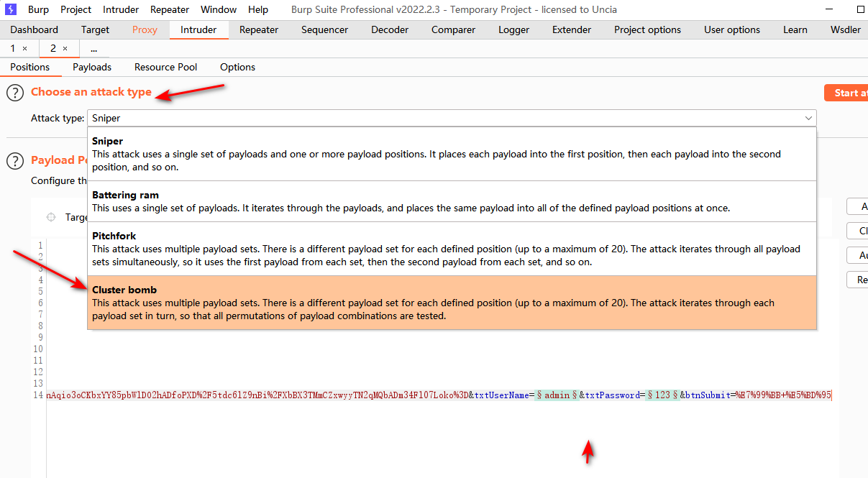The height and width of the screenshot is (478, 868).
Task: Select Intruder attack tab 2
Action: (x=53, y=49)
